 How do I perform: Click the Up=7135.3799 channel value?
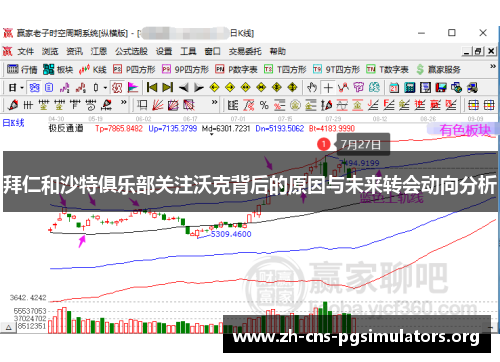(x=173, y=128)
